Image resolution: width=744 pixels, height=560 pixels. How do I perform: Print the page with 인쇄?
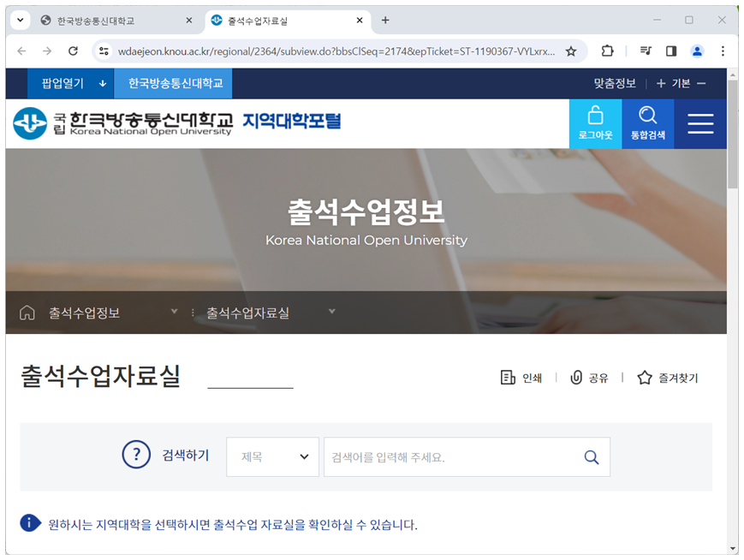521,378
